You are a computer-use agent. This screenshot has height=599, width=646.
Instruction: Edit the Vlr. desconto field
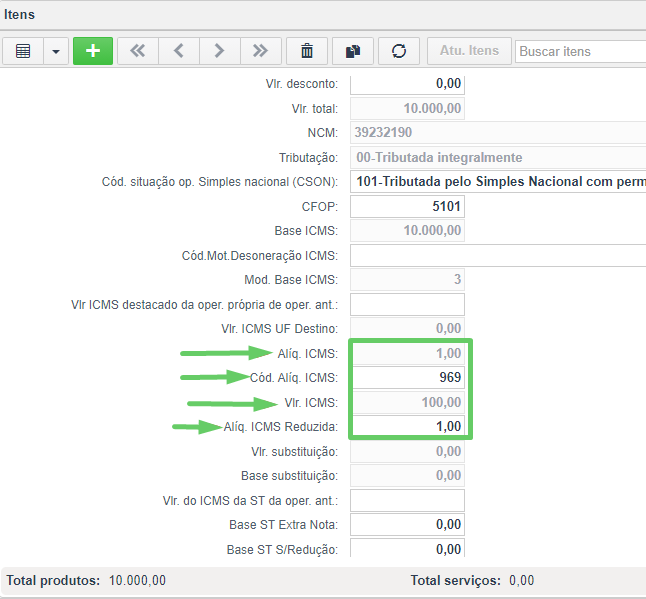coord(407,84)
